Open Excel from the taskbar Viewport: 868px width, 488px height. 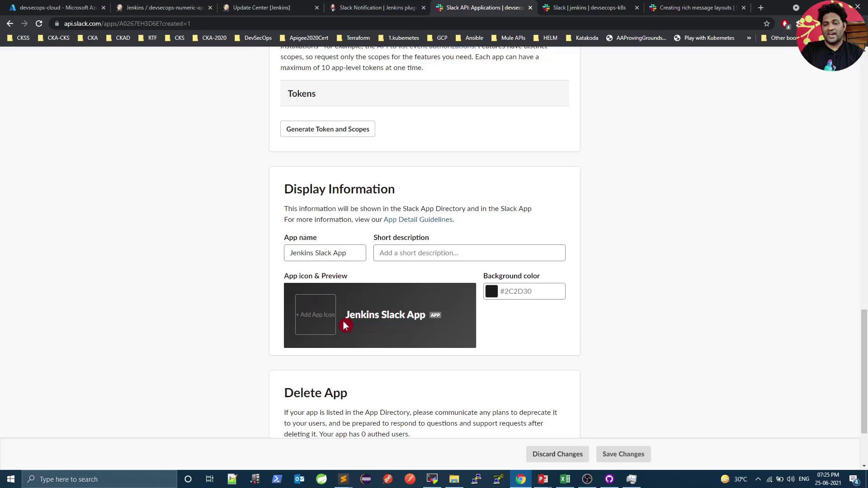(565, 479)
